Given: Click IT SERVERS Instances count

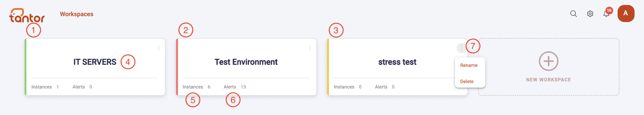Looking at the screenshot, I should coord(58,87).
